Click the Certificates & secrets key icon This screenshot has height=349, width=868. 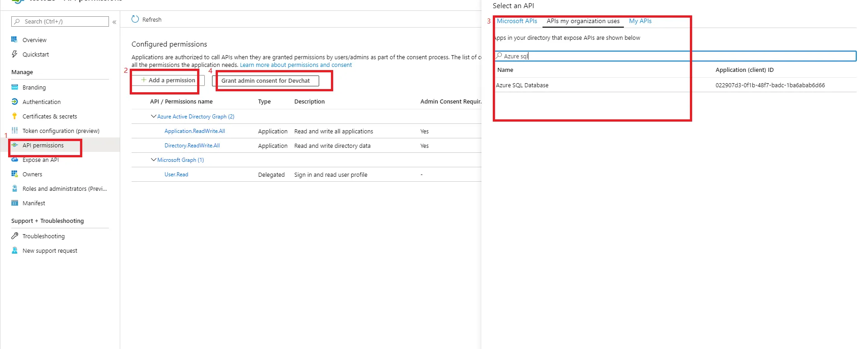(x=14, y=116)
